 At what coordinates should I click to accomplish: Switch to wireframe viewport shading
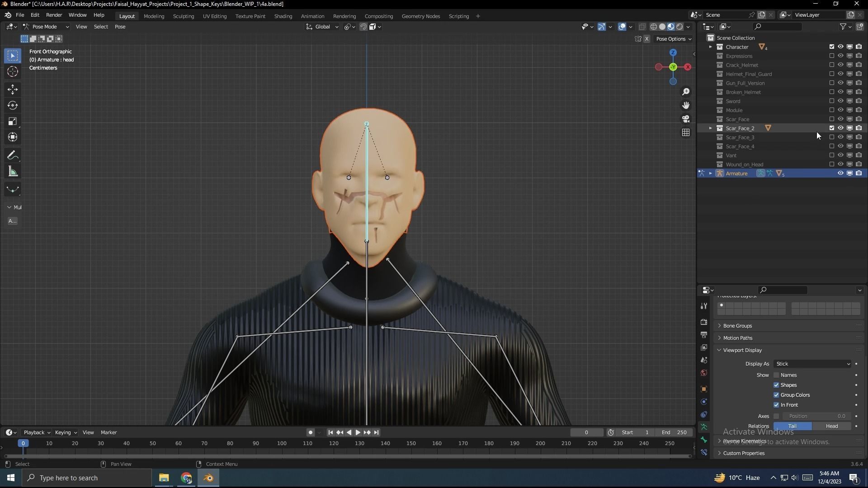coord(654,27)
